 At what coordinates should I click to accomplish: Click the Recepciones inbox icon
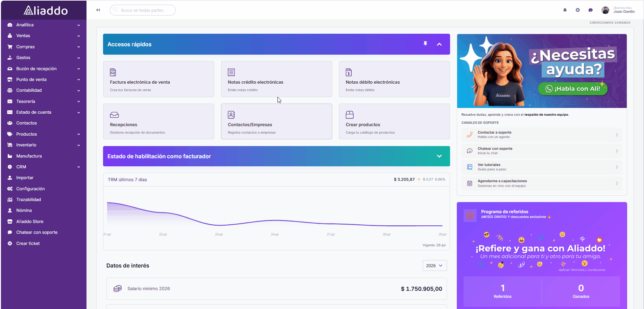(x=114, y=115)
